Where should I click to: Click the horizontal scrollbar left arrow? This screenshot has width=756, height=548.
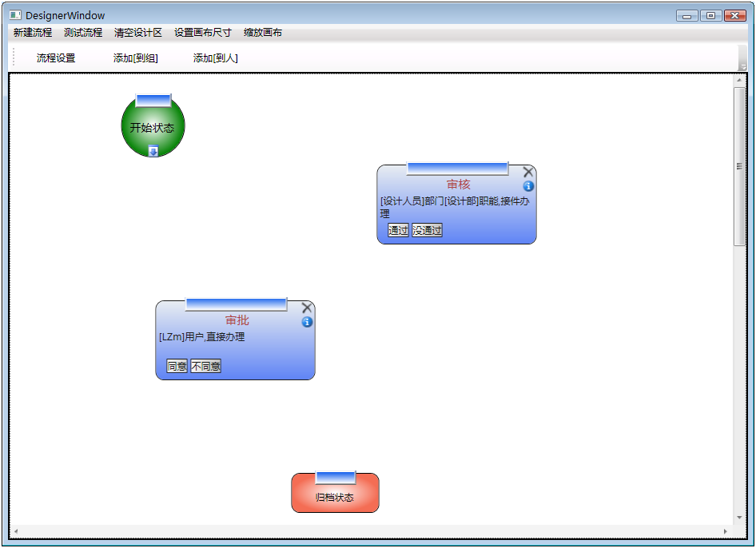[x=16, y=531]
